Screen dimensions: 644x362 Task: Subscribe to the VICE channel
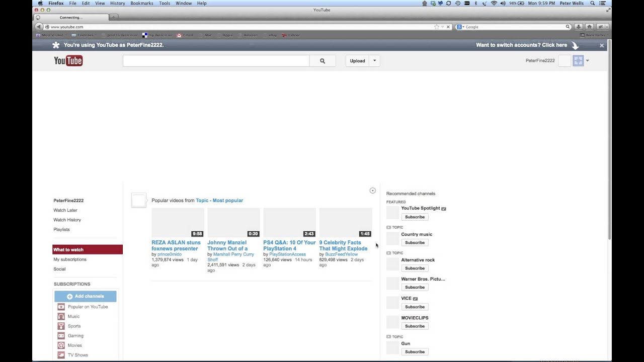pyautogui.click(x=415, y=307)
